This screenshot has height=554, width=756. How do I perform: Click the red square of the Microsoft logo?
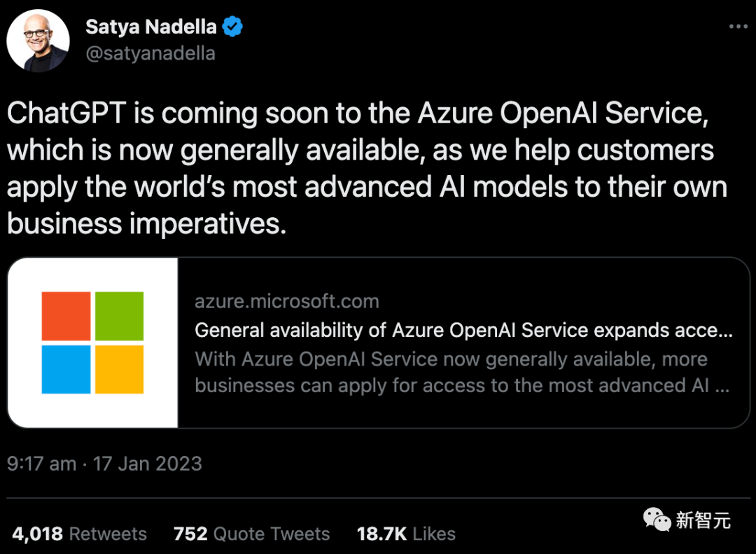[x=66, y=316]
